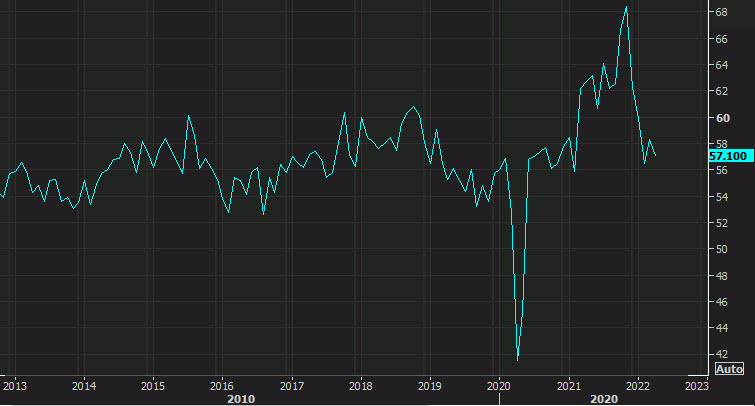Click the late 2021 peak on chart line
This screenshot has width=755, height=406.
[x=626, y=7]
